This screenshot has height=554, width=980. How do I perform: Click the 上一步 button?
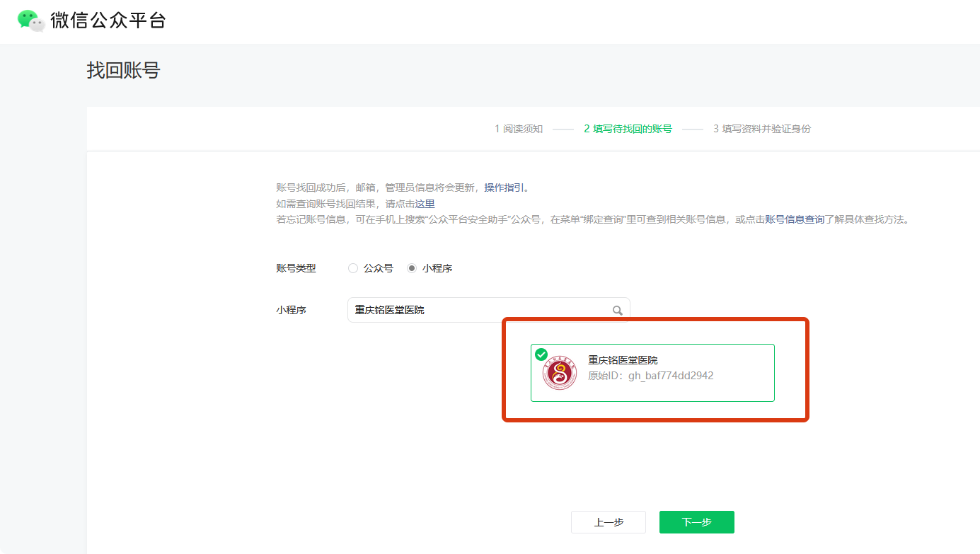point(609,522)
